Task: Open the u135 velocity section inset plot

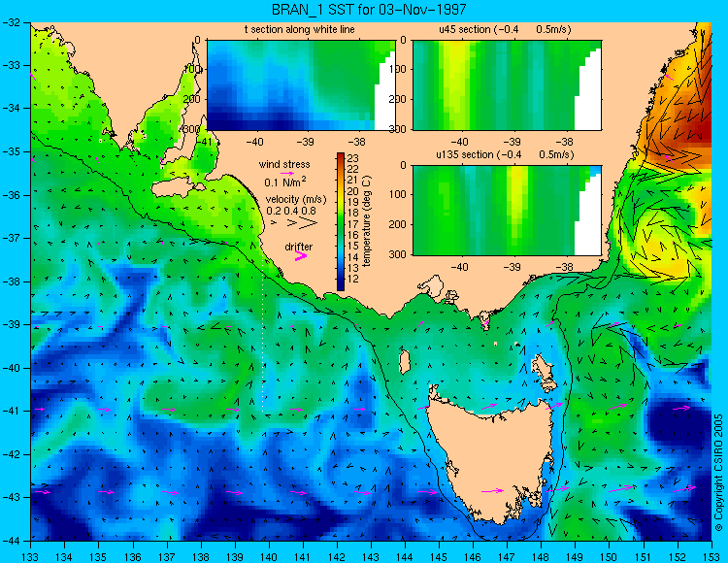Action: 507,211
